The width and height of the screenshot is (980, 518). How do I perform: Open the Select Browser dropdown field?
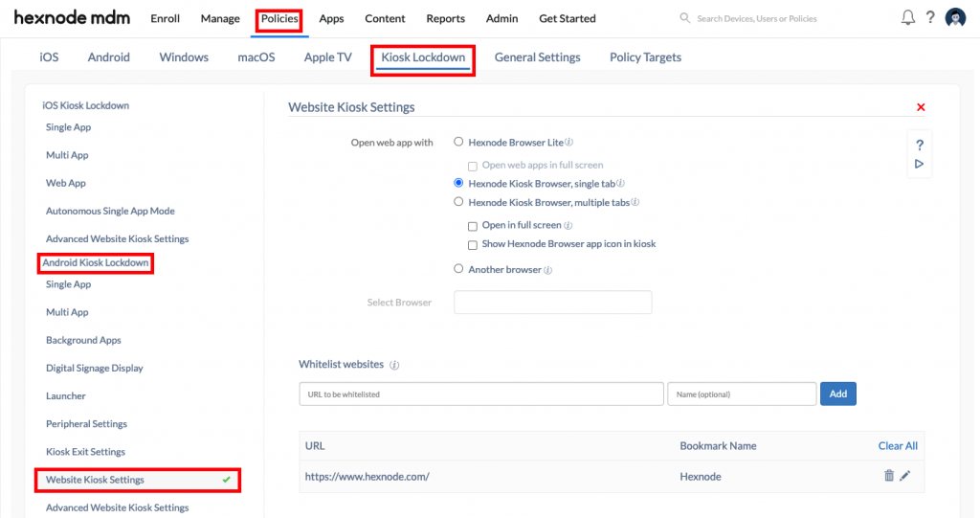(552, 303)
